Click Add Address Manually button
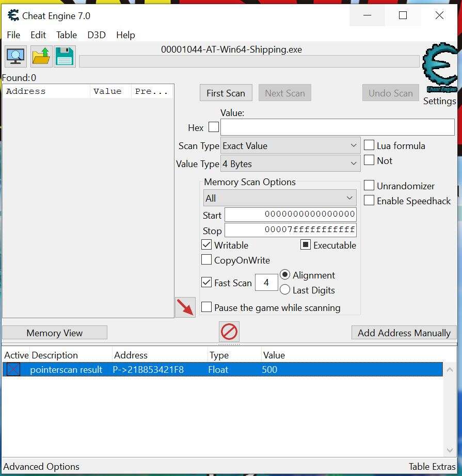 (x=404, y=333)
